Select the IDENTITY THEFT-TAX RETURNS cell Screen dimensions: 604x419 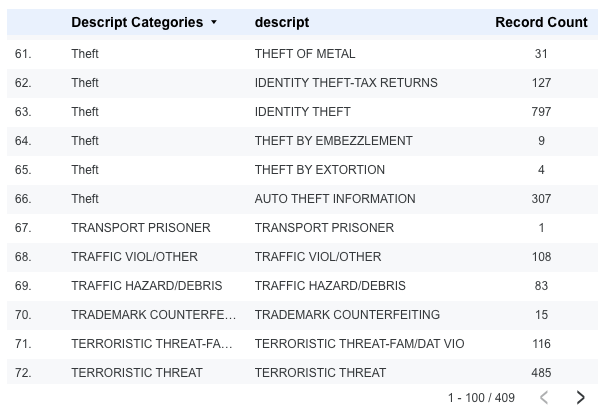[345, 83]
